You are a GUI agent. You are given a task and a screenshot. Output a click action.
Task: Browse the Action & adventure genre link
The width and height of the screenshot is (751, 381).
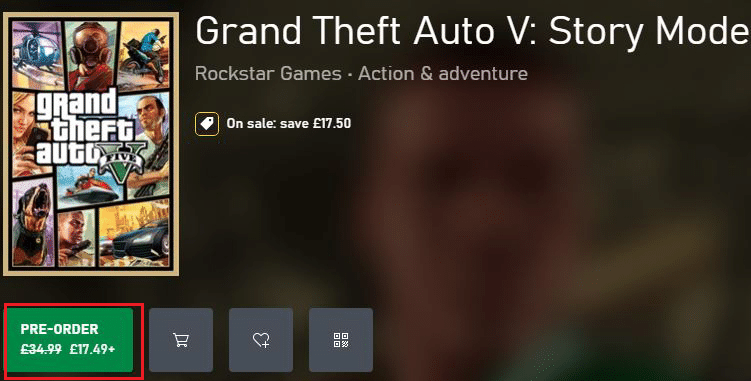pos(443,74)
